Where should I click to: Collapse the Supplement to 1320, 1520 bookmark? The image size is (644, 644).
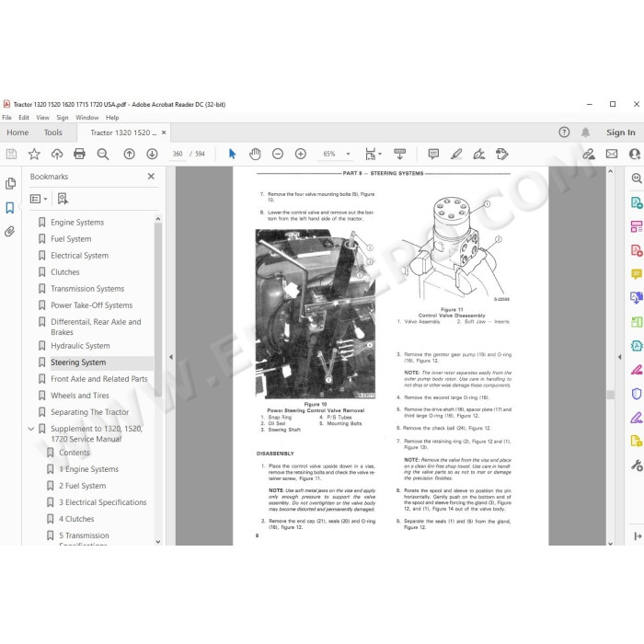pos(30,429)
